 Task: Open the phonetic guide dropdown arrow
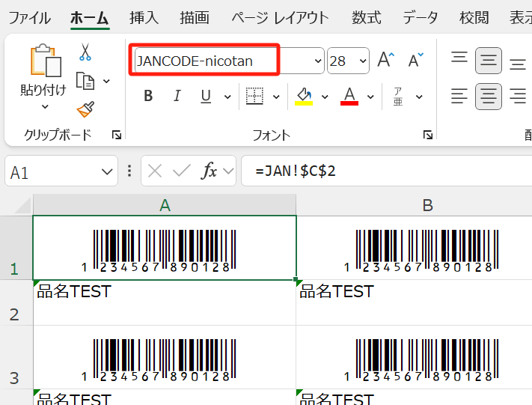(419, 97)
